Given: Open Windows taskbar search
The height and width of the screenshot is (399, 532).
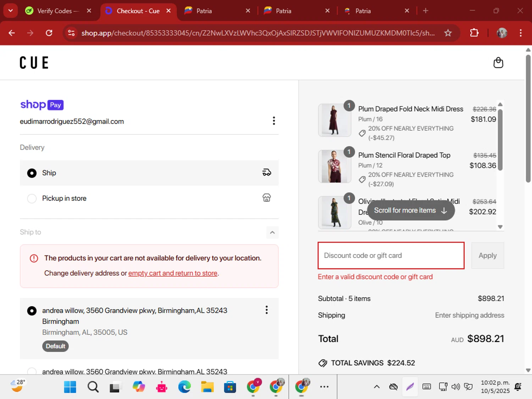Looking at the screenshot, I should pos(93,387).
